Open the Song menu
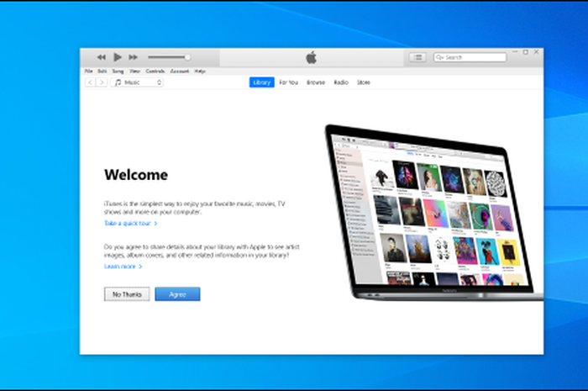Viewport: 588px width, 391px height. pos(118,71)
